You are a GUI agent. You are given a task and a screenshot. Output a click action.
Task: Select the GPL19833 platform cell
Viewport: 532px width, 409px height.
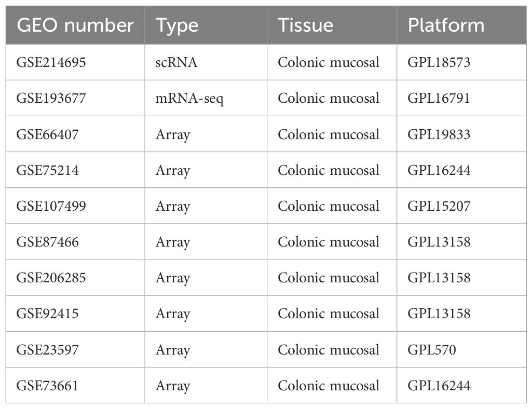pyautogui.click(x=439, y=134)
